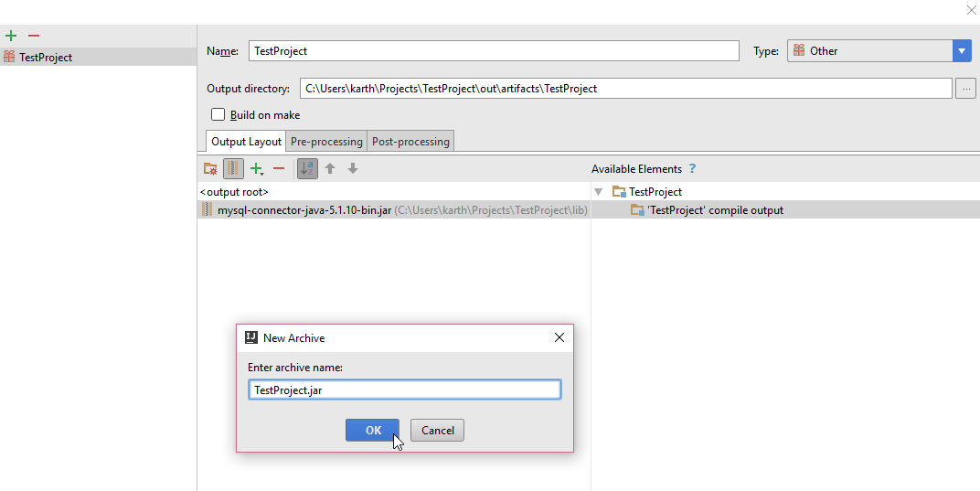The height and width of the screenshot is (491, 980).
Task: Remove artifact with red minus in sidebar
Action: [34, 36]
